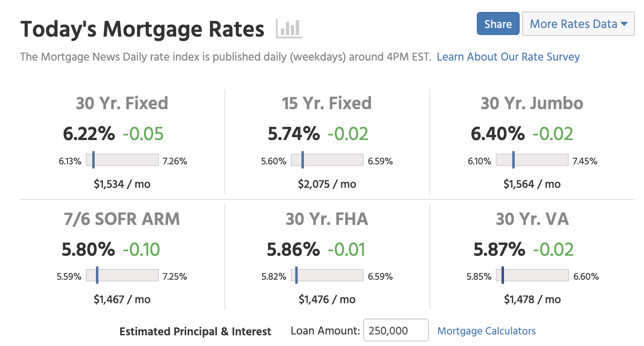
Task: Click the 30 Yr. FHA range bar
Action: pos(327,276)
